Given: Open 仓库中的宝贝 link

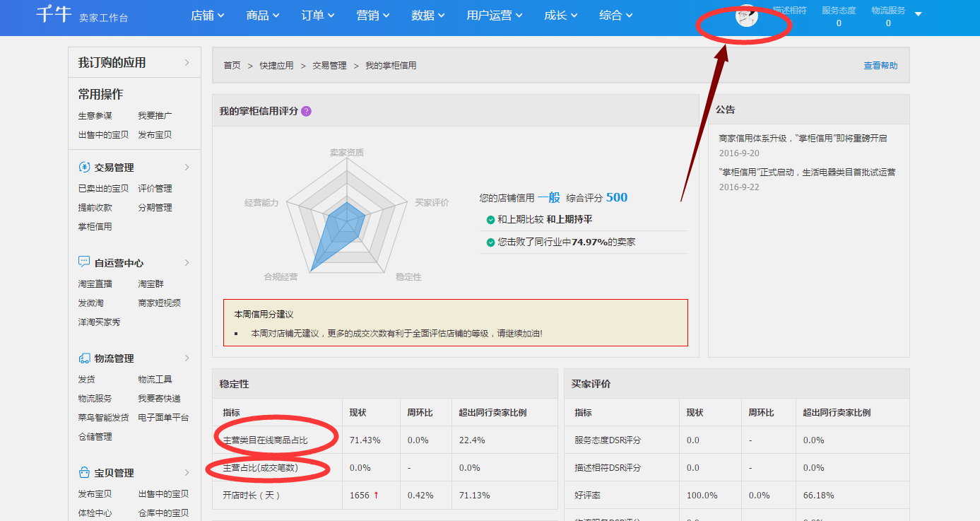Looking at the screenshot, I should click(163, 513).
